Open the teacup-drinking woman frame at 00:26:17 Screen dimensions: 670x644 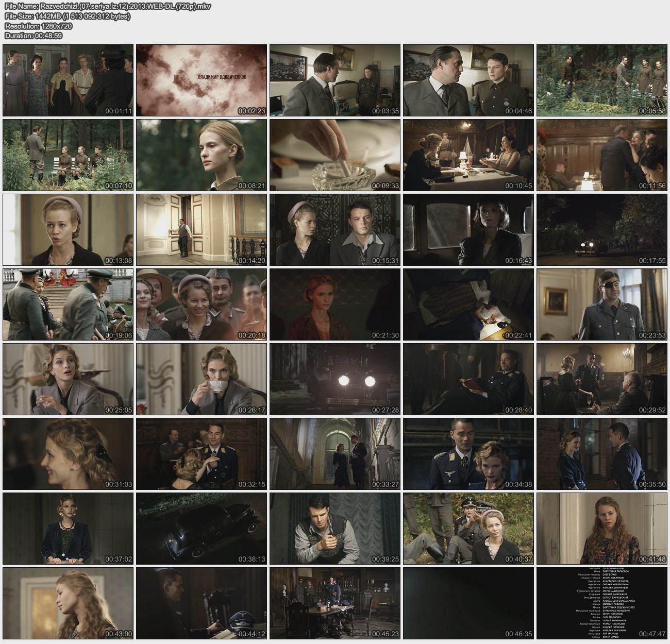click(202, 379)
